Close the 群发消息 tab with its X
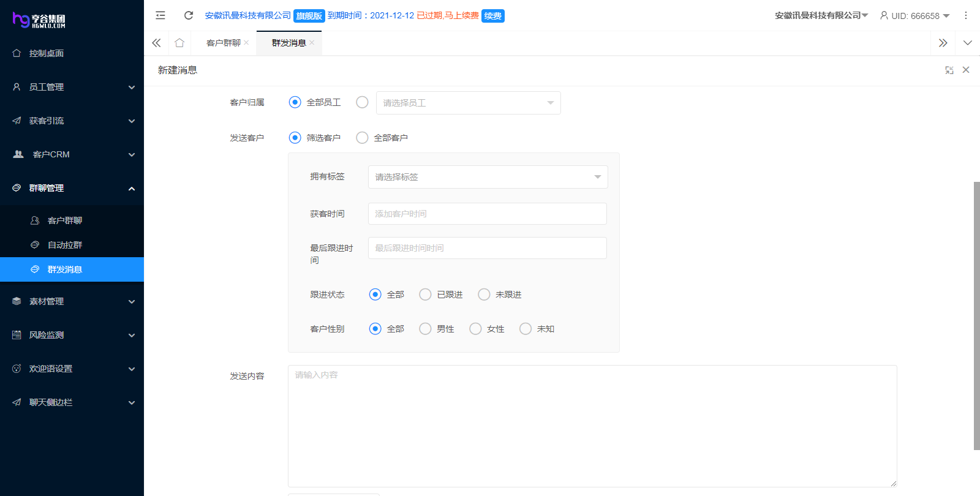980x496 pixels. click(x=312, y=43)
